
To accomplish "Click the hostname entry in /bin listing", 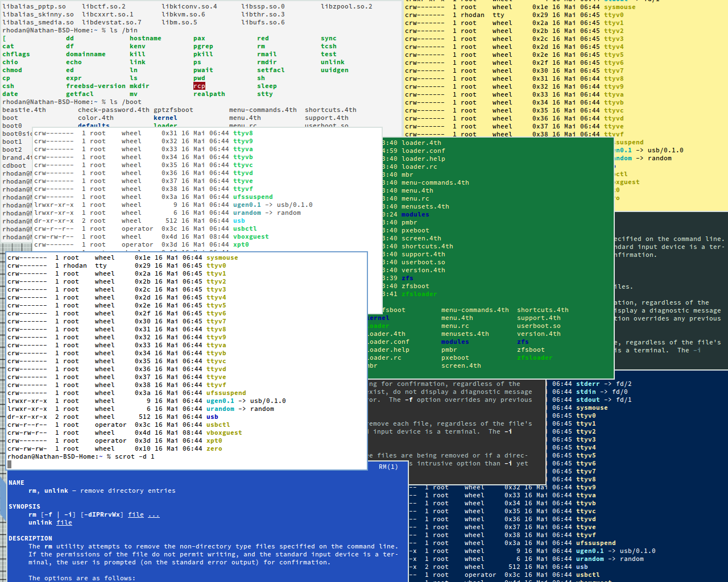I will (145, 39).
